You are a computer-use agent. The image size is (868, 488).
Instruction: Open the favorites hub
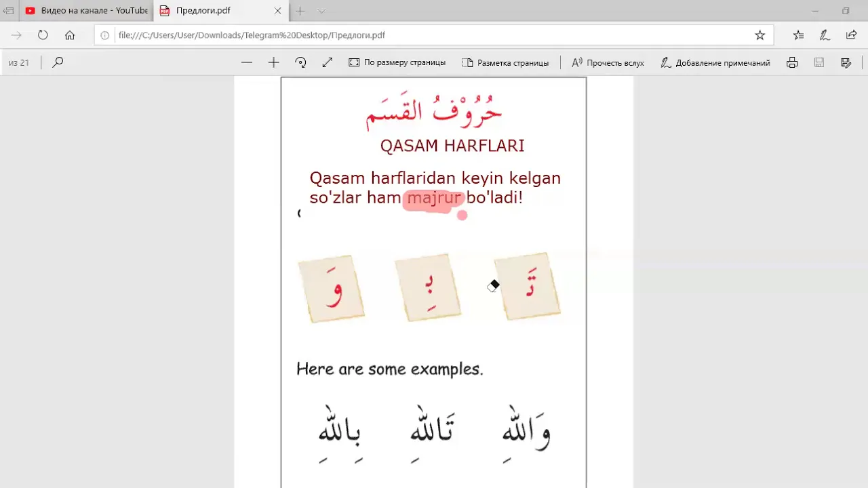point(798,35)
